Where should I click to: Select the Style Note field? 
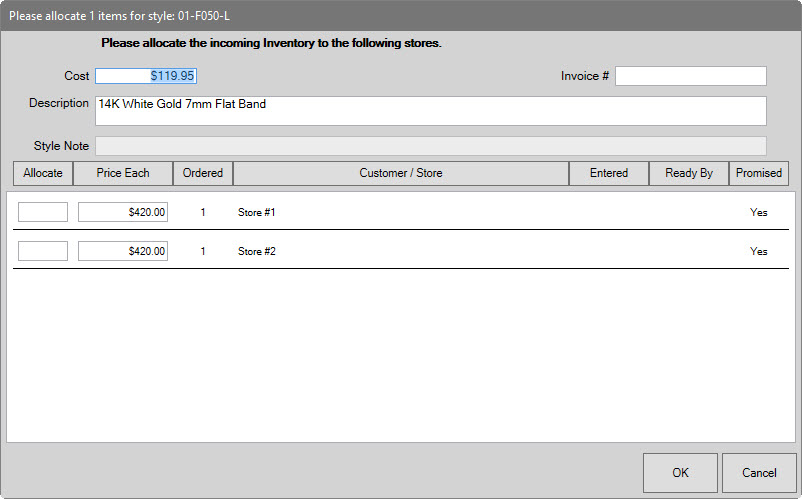[430, 146]
